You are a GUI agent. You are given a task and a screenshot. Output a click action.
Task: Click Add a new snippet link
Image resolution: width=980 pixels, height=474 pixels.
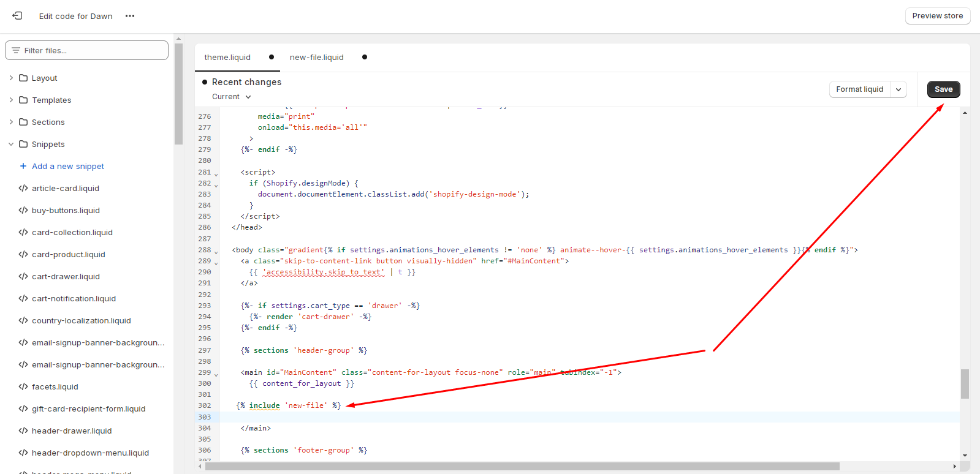click(68, 166)
